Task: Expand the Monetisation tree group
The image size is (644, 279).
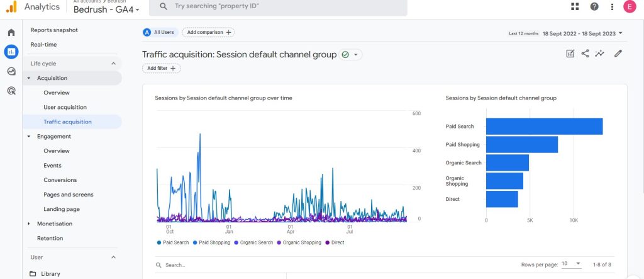Action: [x=29, y=224]
